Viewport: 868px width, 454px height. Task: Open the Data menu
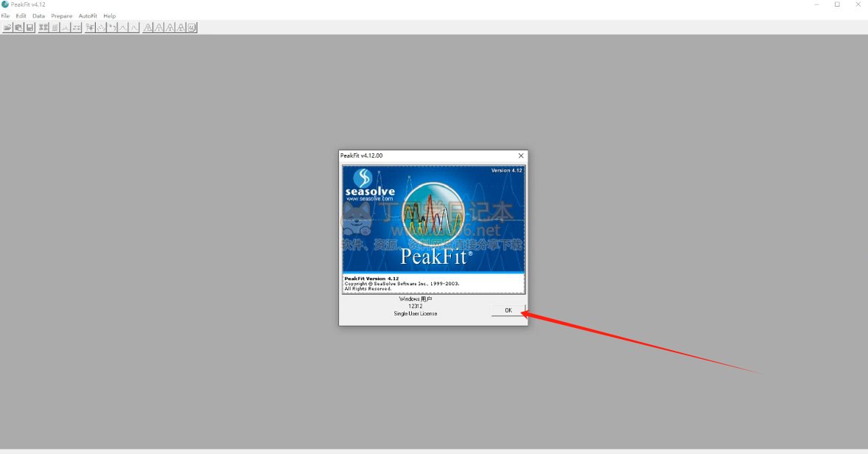(39, 16)
